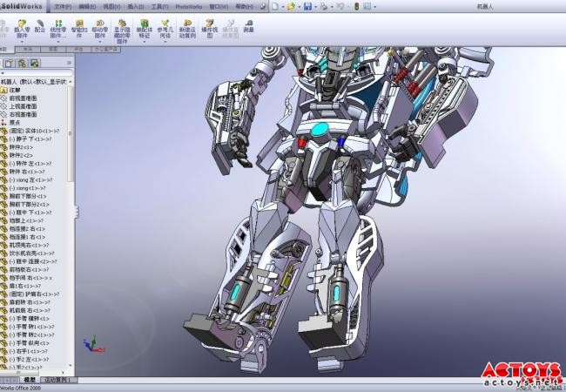Click the save icon in top toolbar
The height and width of the screenshot is (392, 566).
[307, 6]
